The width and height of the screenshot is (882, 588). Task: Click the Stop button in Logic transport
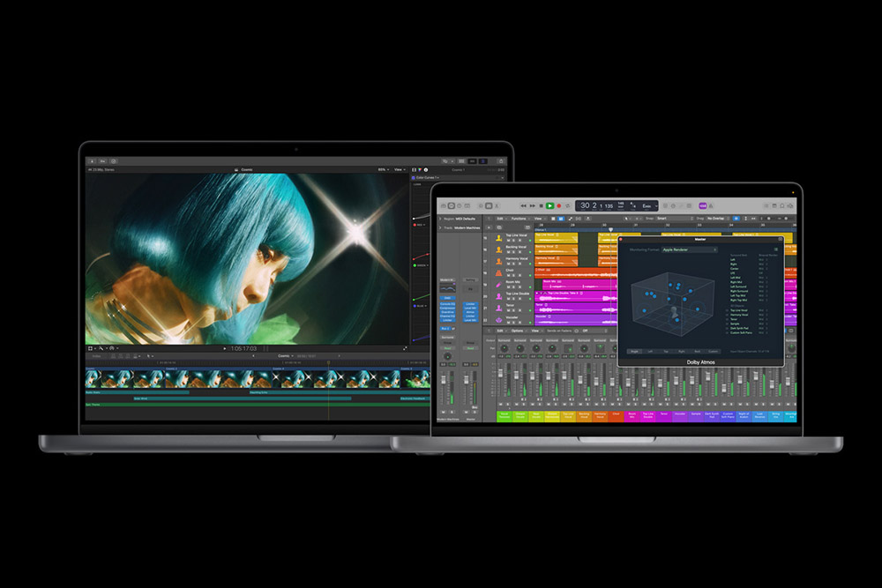click(542, 205)
